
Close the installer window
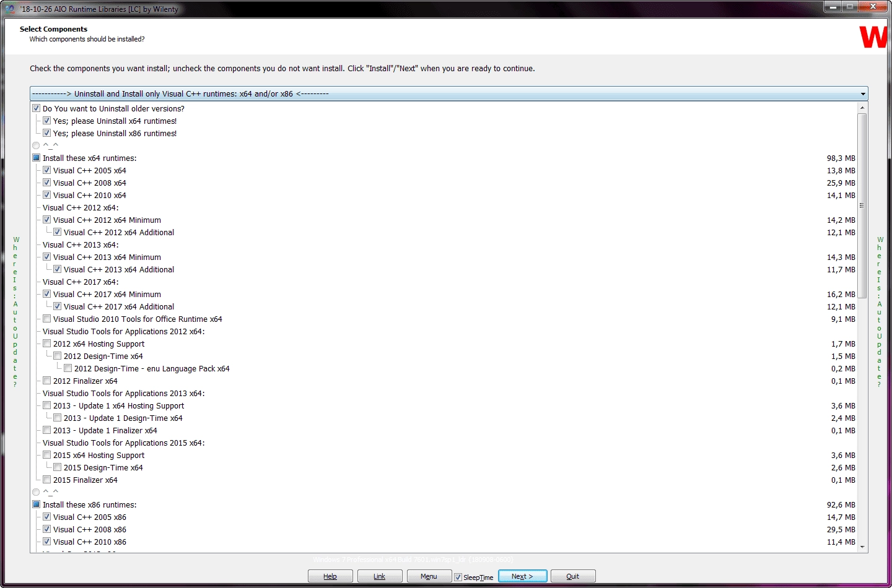[873, 7]
